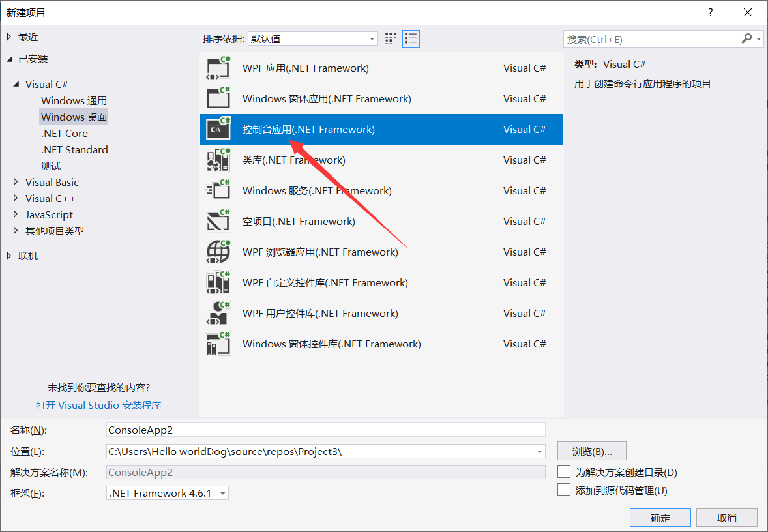The image size is (768, 532).
Task: Select WPF 自定义控件库(.NET Framework) text
Action: (x=325, y=283)
